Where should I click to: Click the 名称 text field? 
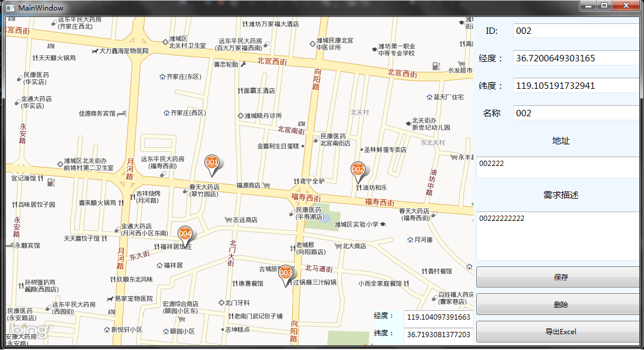[576, 113]
